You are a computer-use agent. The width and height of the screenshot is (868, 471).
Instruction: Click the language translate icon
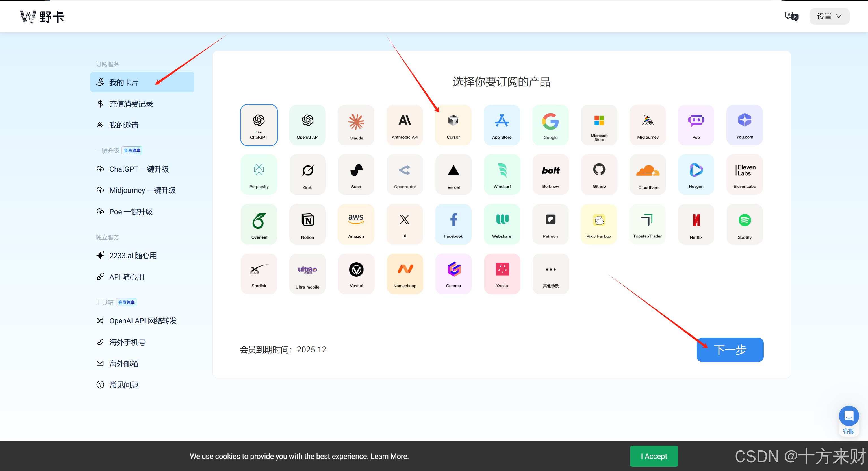(791, 16)
